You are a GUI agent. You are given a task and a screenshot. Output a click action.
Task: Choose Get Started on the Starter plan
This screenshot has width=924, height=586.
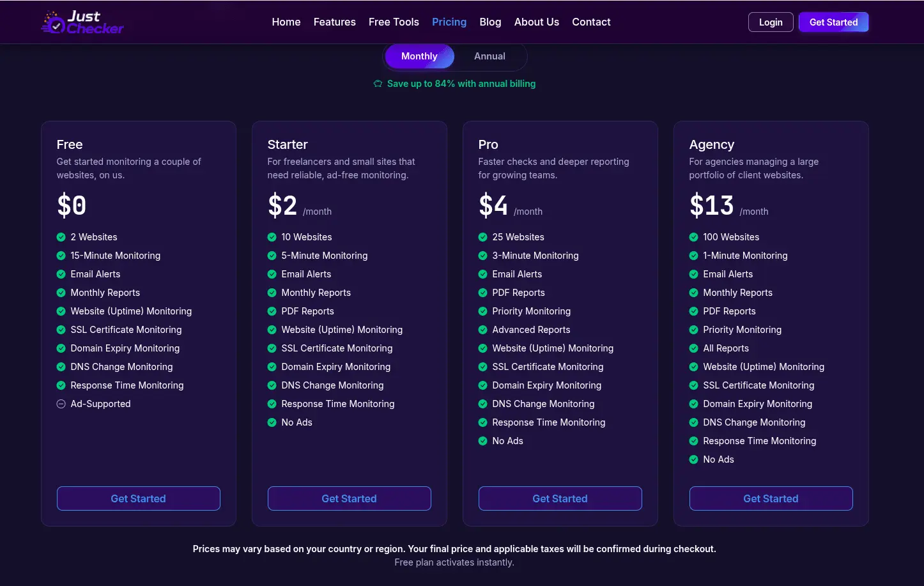pos(350,498)
